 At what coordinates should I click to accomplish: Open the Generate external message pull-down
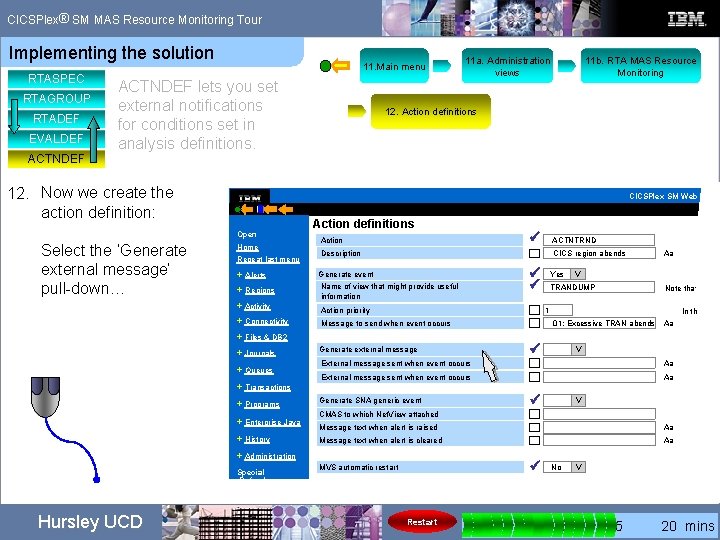tap(578, 349)
